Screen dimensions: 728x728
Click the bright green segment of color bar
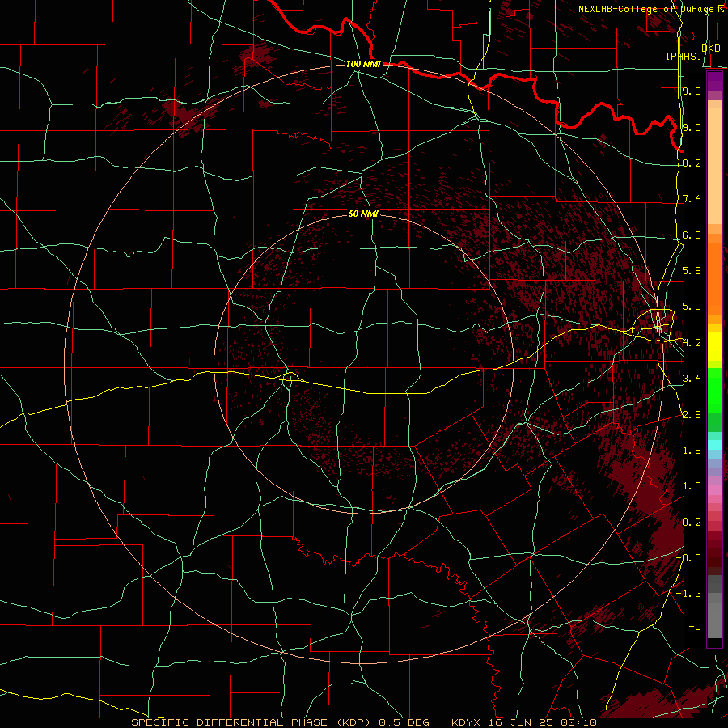[714, 390]
